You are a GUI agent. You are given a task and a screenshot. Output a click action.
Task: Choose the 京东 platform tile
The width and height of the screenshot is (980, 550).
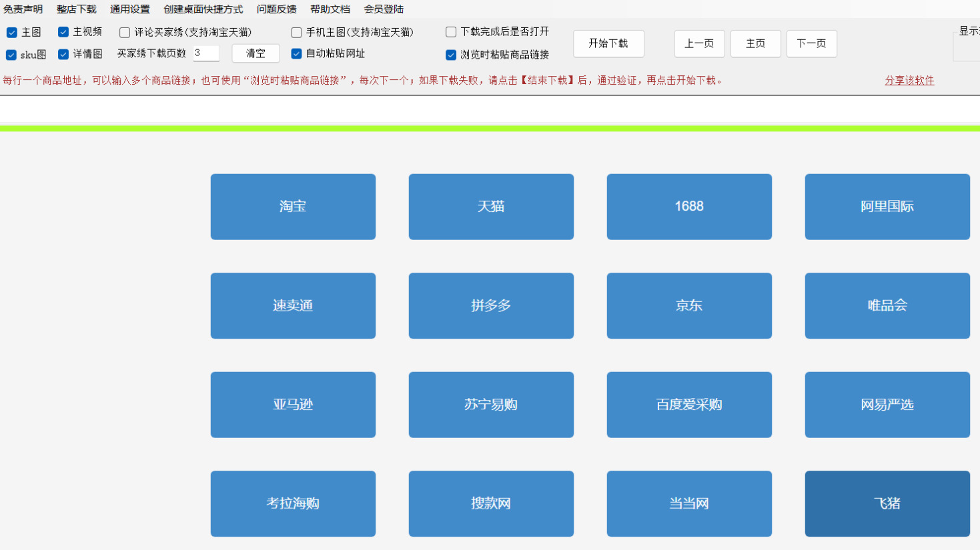pyautogui.click(x=689, y=306)
